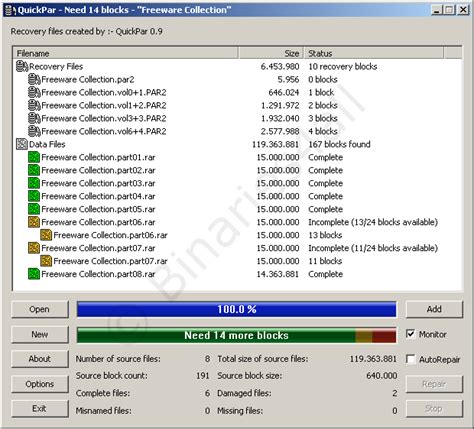The image size is (474, 429).
Task: Click the Exit button
Action: pos(40,409)
